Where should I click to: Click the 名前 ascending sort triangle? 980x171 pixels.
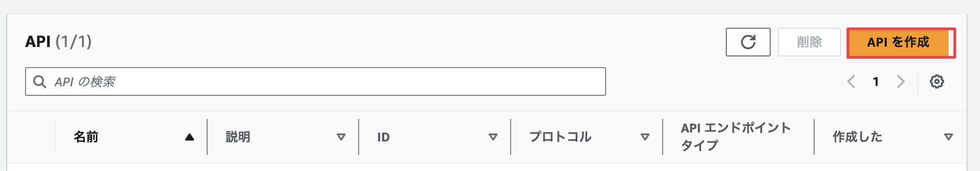click(x=190, y=137)
